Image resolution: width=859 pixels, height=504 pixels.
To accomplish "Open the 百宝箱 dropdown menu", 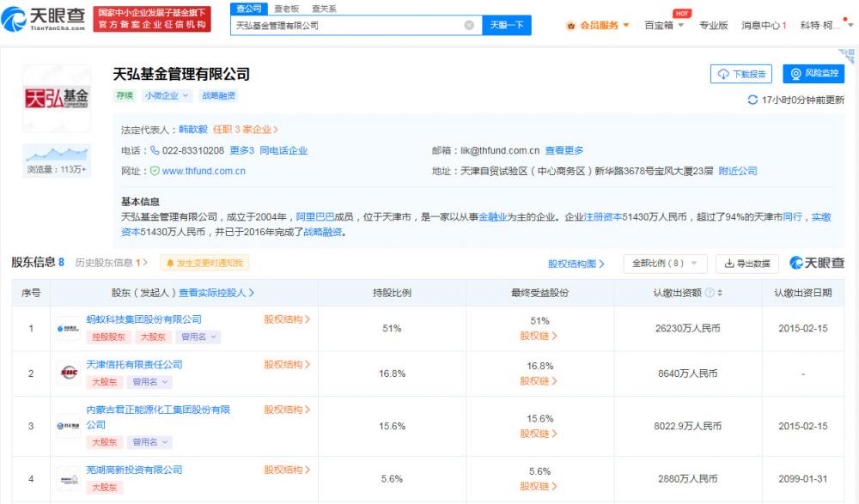I will pos(681,25).
